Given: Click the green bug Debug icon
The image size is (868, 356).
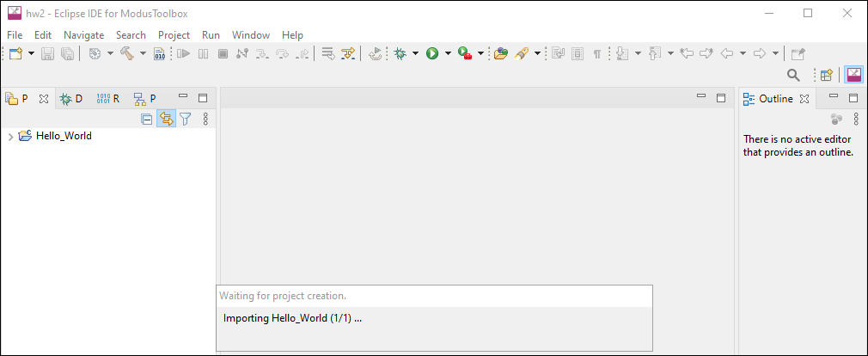Looking at the screenshot, I should coord(400,53).
